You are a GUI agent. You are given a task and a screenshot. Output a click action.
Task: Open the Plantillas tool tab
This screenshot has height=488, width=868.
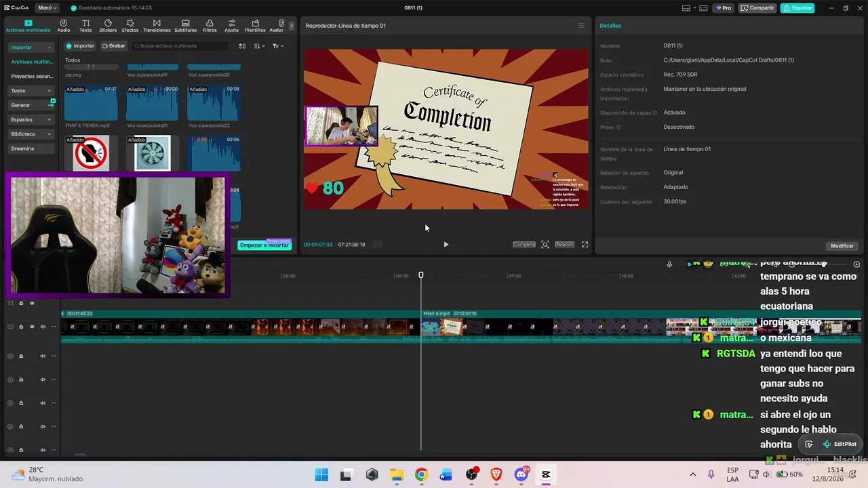tap(255, 26)
